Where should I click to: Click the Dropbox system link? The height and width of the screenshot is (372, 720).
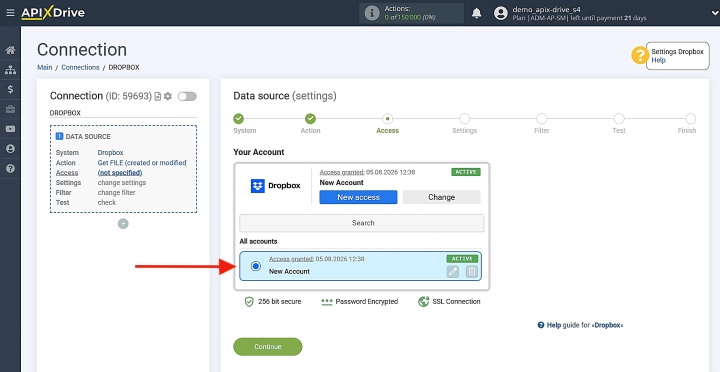pos(110,152)
